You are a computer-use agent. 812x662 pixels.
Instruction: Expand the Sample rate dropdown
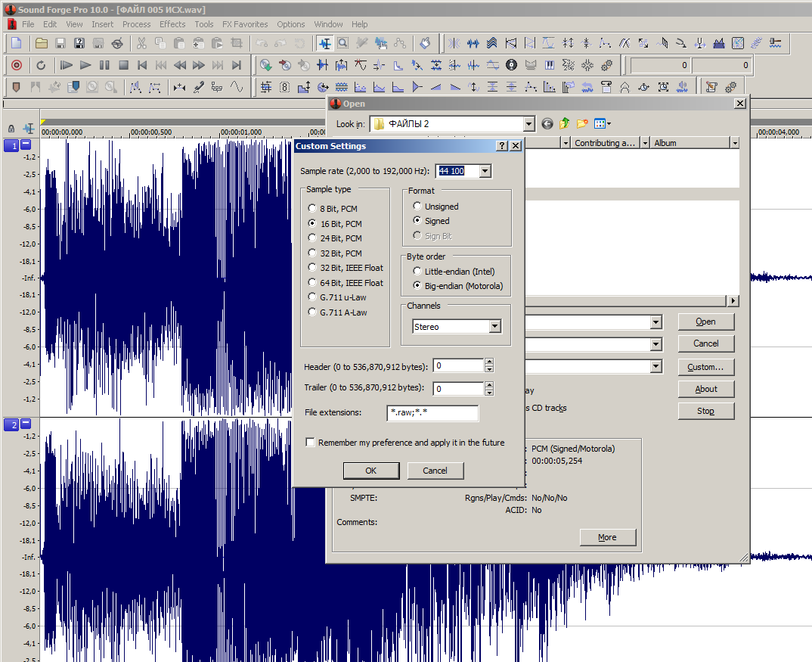[x=485, y=172]
